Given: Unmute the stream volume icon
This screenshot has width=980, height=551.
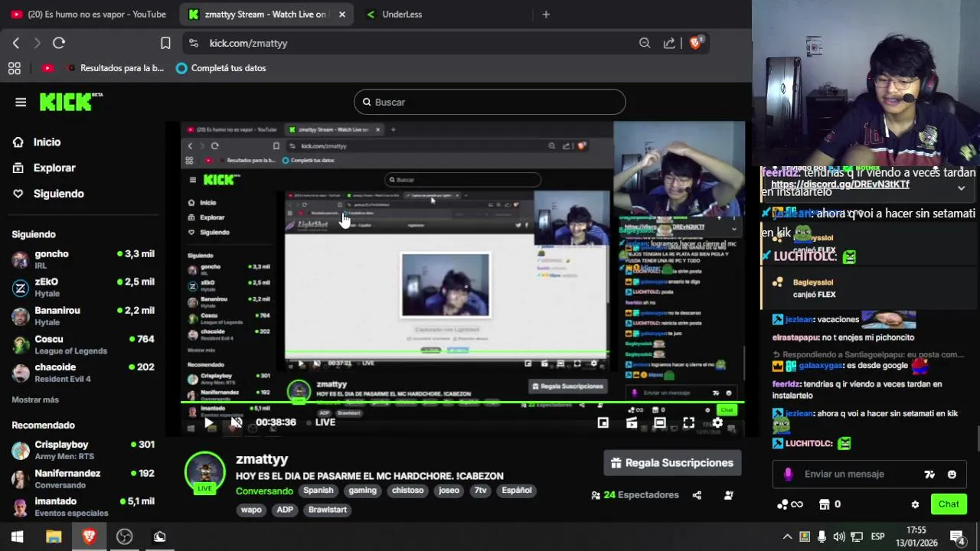Looking at the screenshot, I should tap(237, 422).
